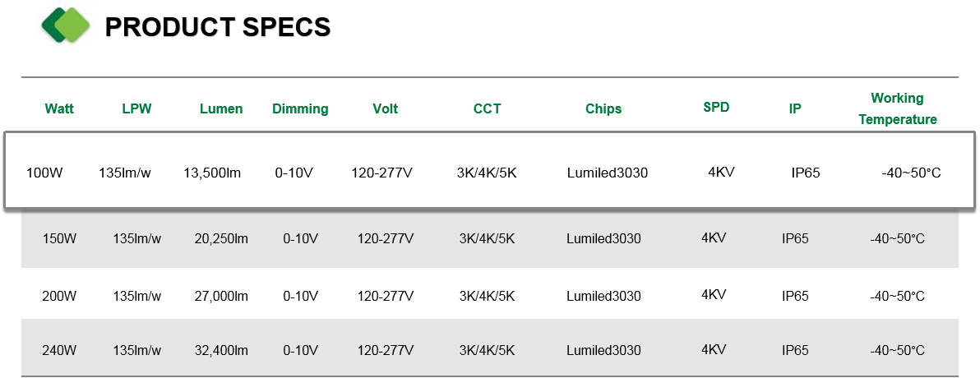Click the 150W row wattage cell
This screenshot has height=378, width=980.
[59, 238]
